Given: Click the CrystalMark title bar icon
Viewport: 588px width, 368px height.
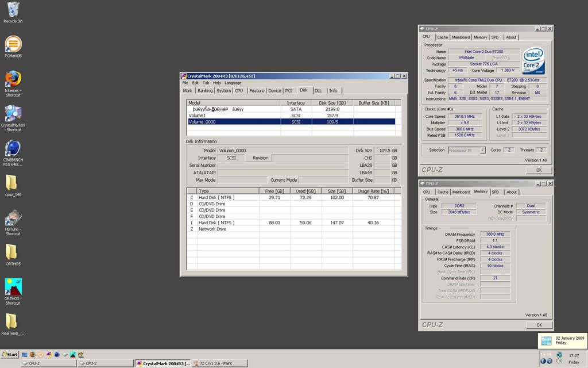Looking at the screenshot, I should pyautogui.click(x=184, y=76).
